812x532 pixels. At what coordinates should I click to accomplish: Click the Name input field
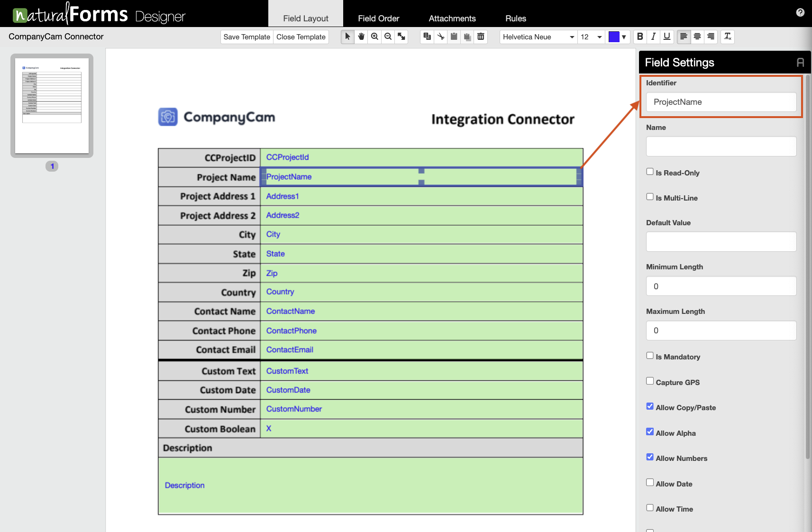(x=721, y=147)
